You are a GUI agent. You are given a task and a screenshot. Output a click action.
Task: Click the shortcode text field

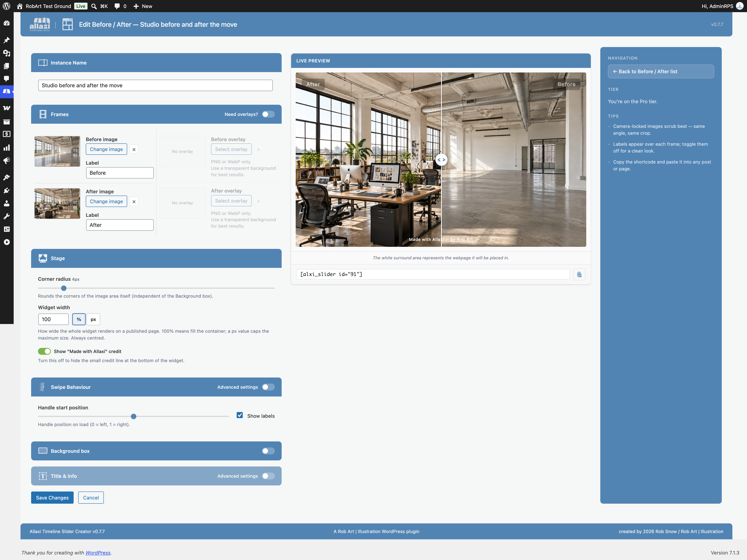coord(433,274)
